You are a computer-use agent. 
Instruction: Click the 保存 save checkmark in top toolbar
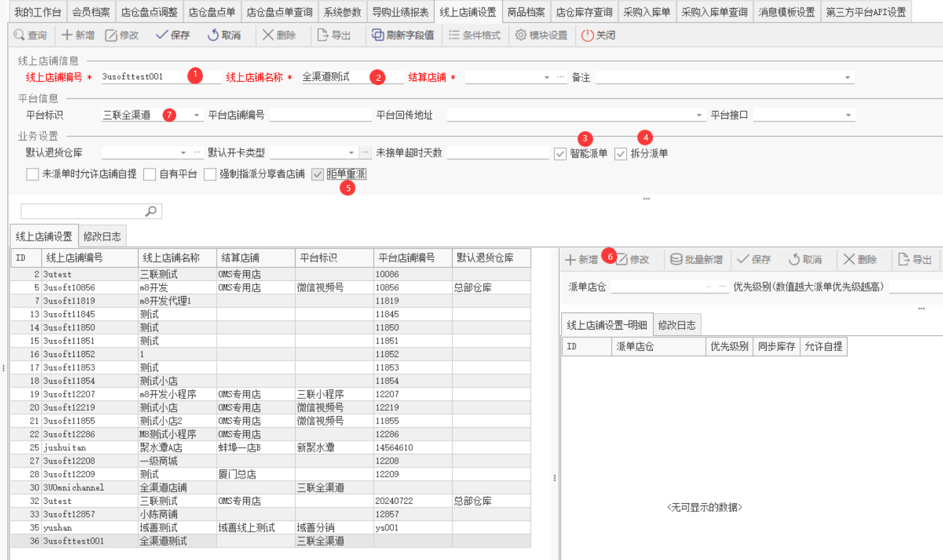click(x=162, y=35)
